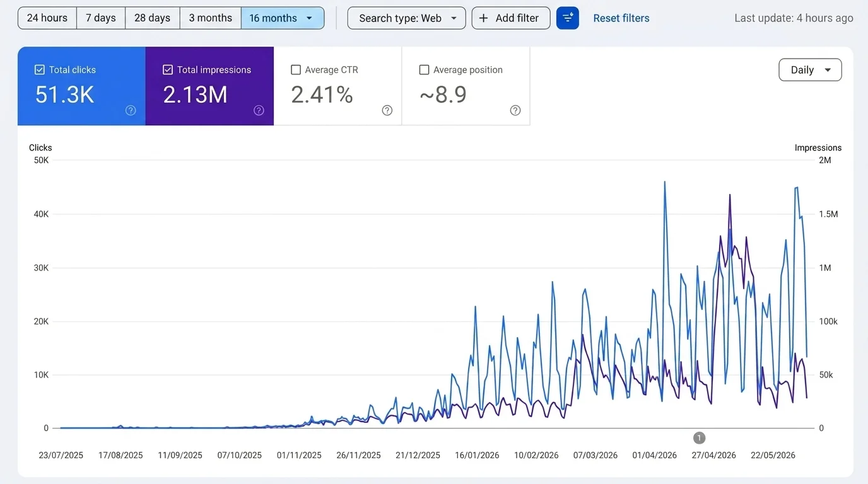Uncheck the Total impressions checkbox

(168, 70)
